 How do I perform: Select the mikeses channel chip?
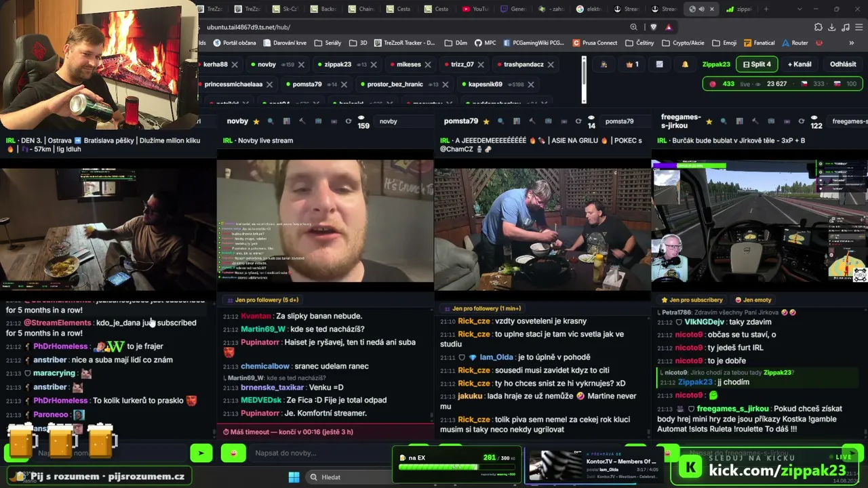[409, 64]
